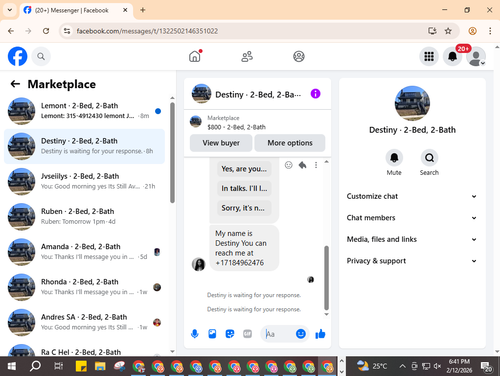Open the Sticky Notes taskbar icon
Viewport: 500px width, 376px height.
81,366
